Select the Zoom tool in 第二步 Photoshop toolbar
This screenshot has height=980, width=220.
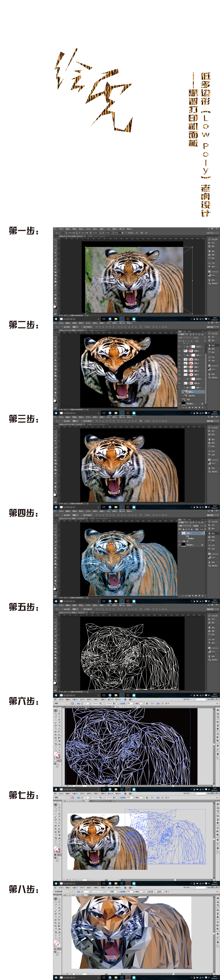click(x=55, y=396)
